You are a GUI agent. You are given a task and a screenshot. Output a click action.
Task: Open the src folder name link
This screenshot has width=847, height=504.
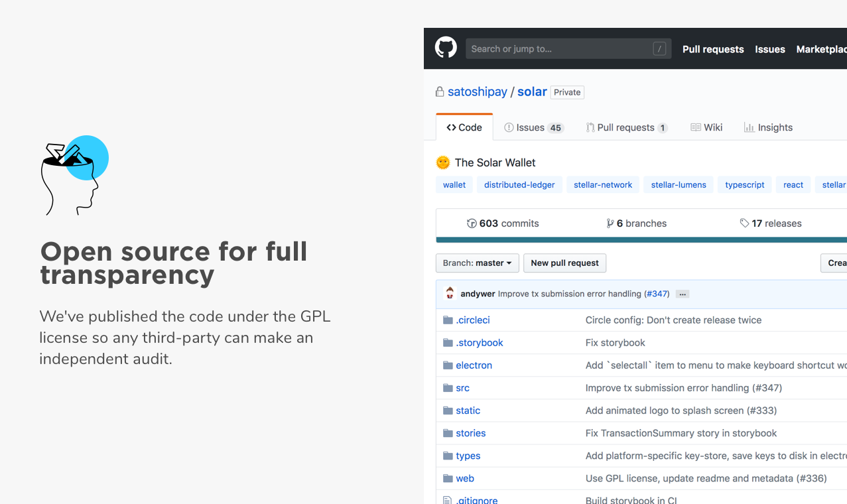click(462, 388)
